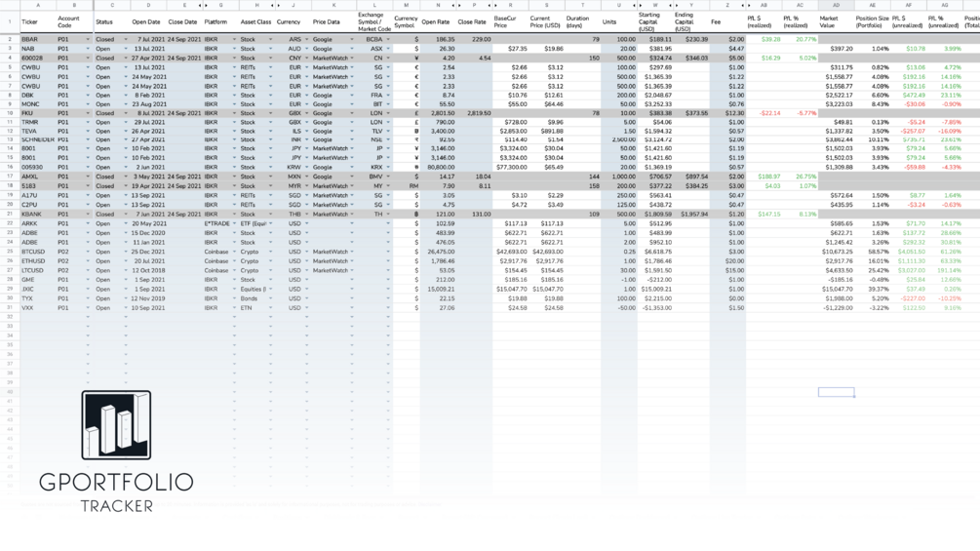
Task: Select the BBAR ticker cell
Action: tap(38, 39)
